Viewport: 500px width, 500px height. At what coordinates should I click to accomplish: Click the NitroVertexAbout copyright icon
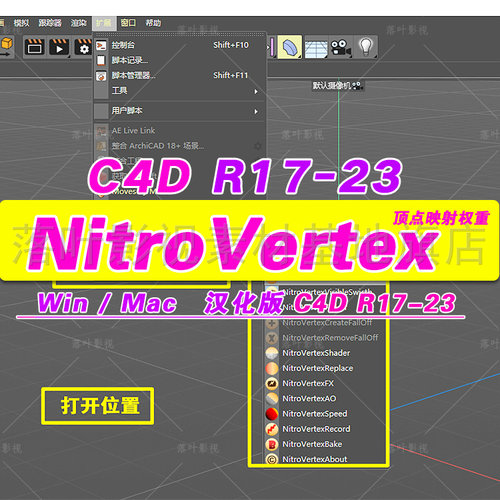click(272, 460)
